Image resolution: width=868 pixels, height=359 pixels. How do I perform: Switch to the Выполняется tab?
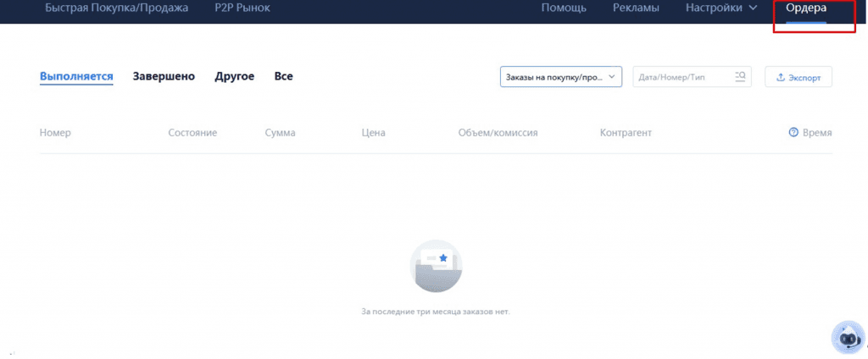pyautogui.click(x=76, y=76)
